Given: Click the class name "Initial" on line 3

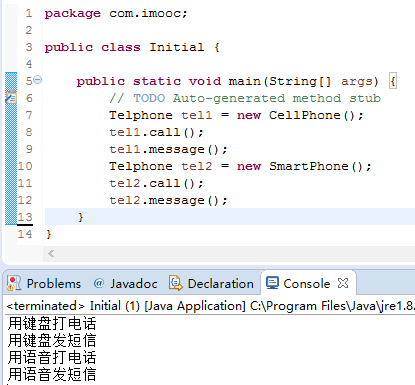Looking at the screenshot, I should click(x=177, y=47).
